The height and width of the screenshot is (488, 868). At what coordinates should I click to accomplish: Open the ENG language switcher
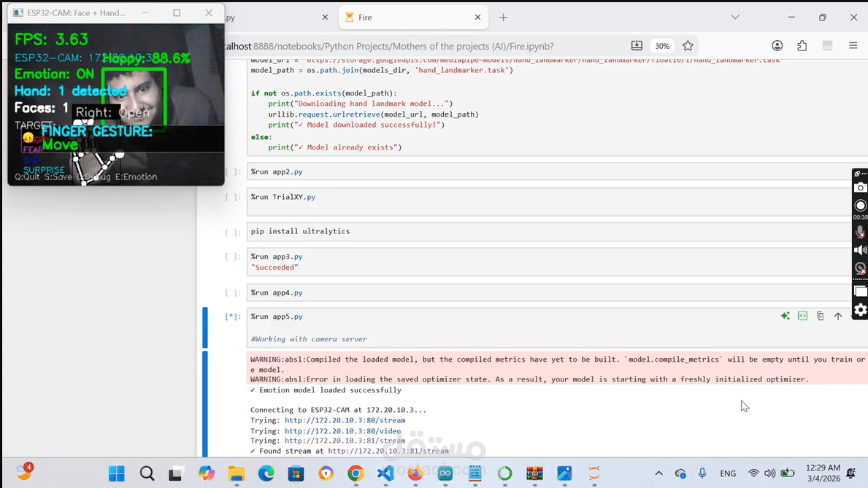(x=728, y=473)
